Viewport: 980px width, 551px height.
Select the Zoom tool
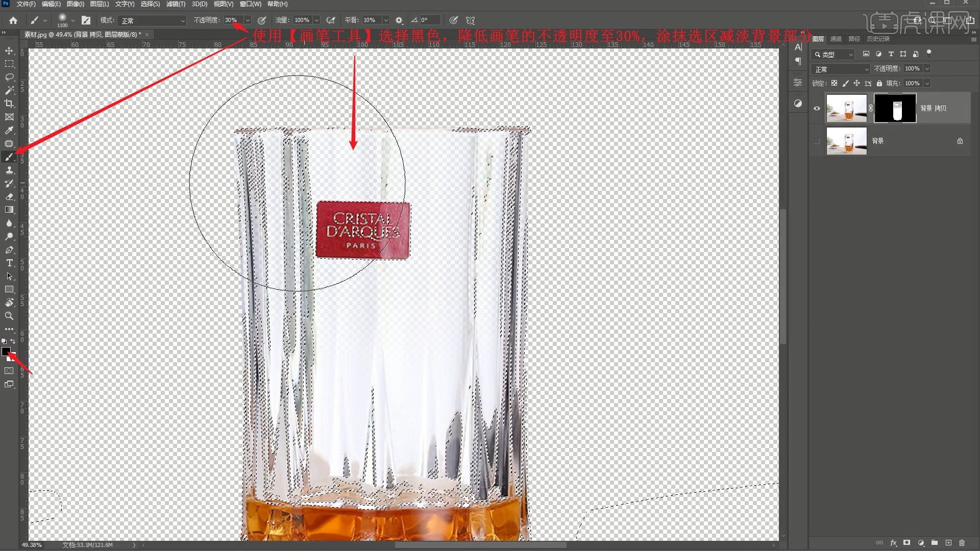pyautogui.click(x=9, y=316)
